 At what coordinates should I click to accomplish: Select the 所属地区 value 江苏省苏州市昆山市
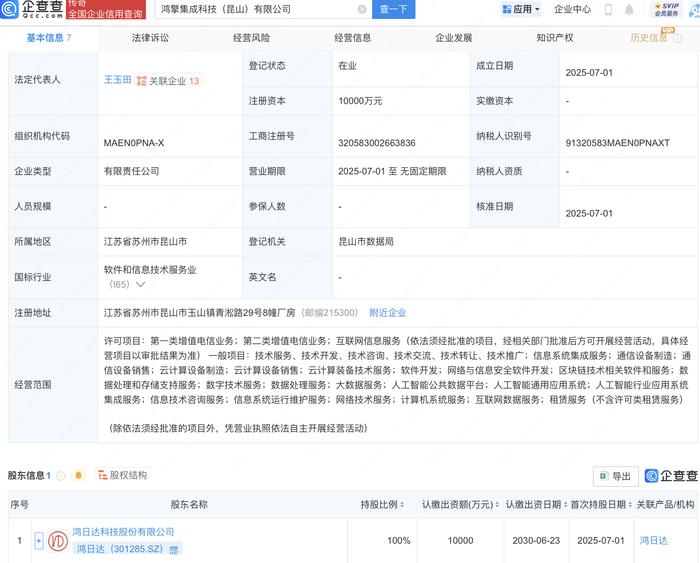pyautogui.click(x=146, y=242)
